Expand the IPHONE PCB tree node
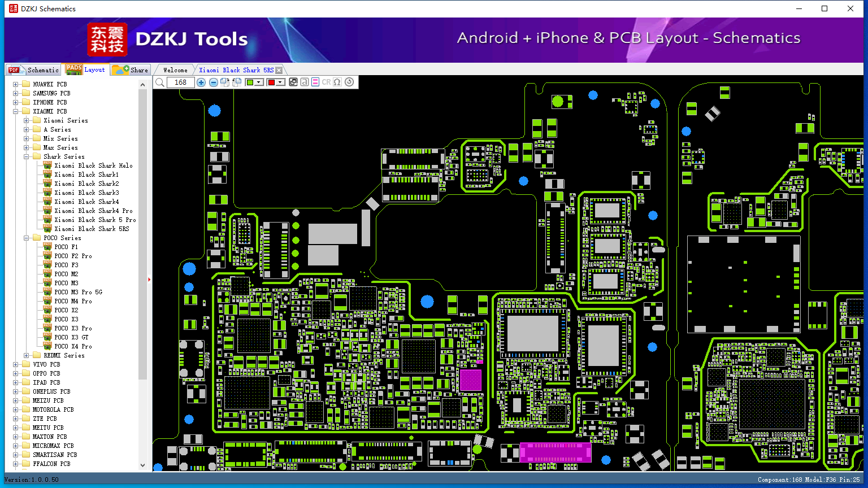 pos(15,103)
